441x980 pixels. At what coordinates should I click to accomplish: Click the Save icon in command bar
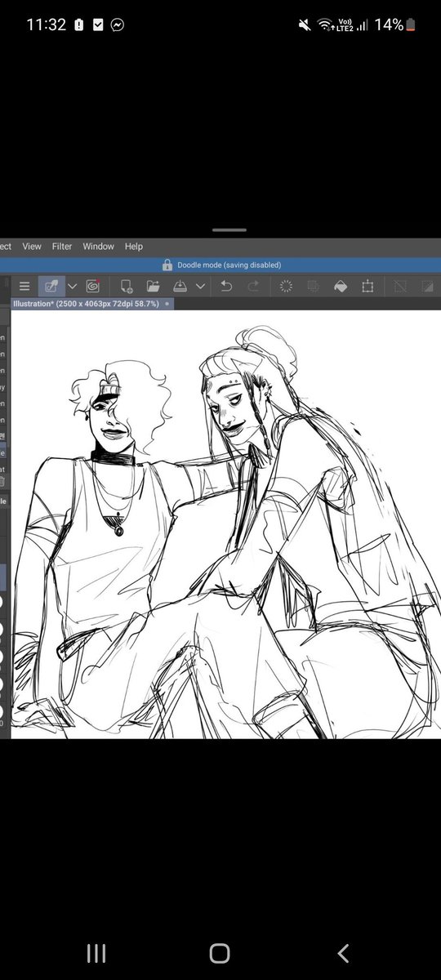(x=180, y=286)
